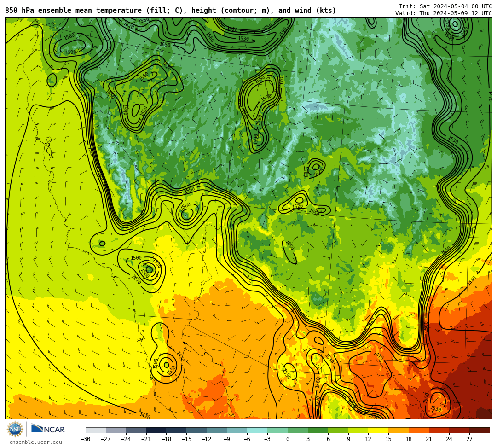Click the 1440 height contour label

point(472,280)
